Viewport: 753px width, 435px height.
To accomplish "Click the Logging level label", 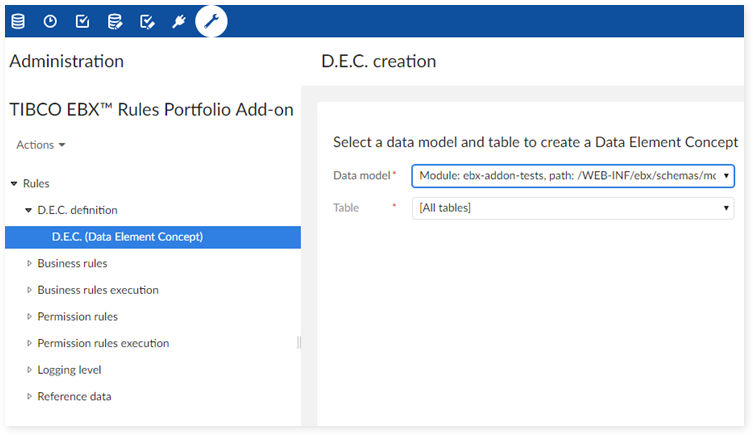I will [70, 370].
